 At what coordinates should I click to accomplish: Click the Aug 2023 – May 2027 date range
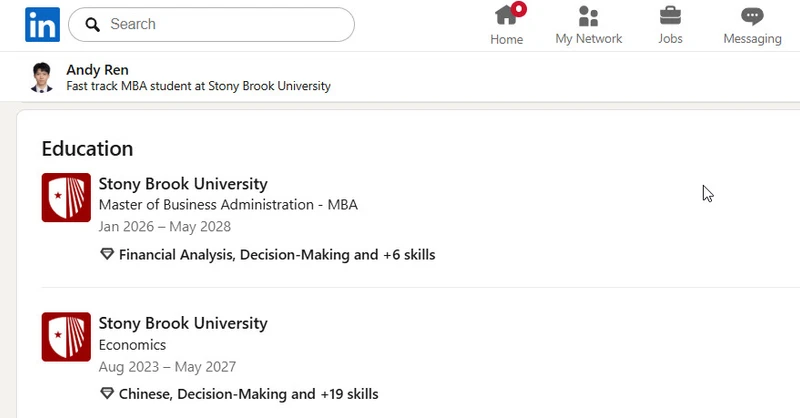click(167, 367)
